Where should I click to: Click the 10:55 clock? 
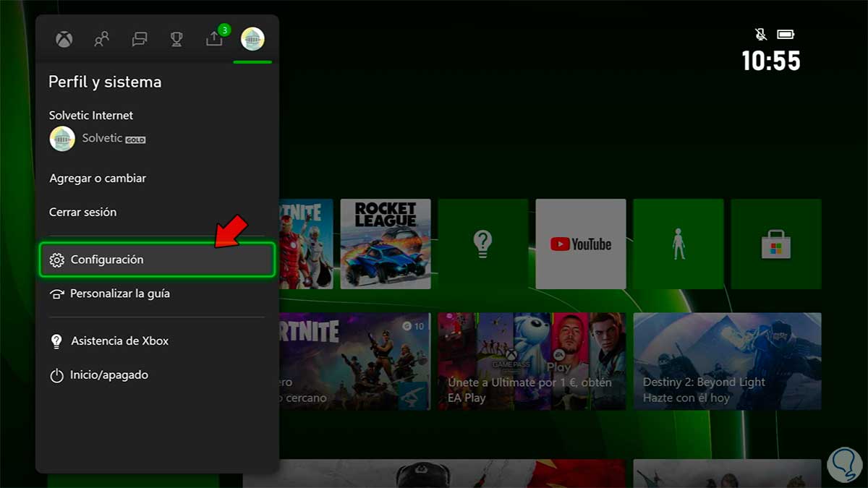[x=771, y=61]
